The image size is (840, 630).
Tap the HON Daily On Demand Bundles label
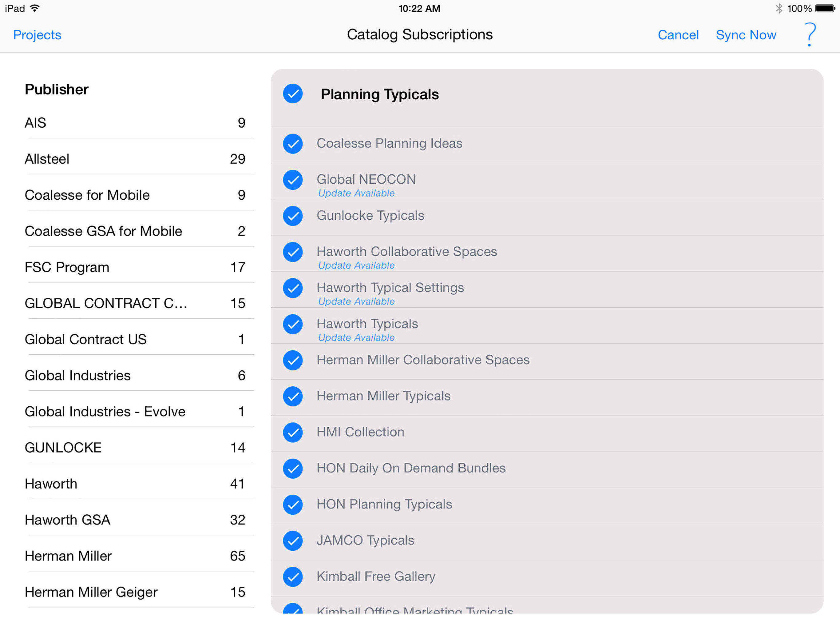(411, 469)
